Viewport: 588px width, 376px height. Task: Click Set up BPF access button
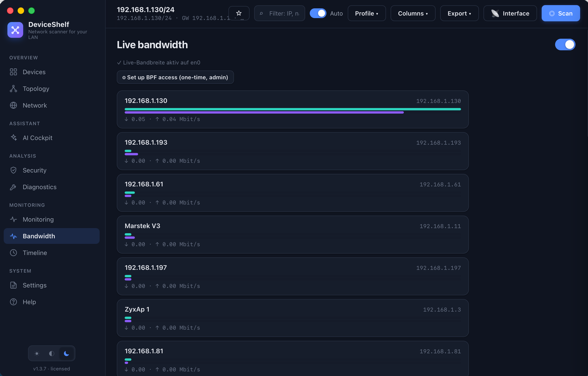pyautogui.click(x=175, y=77)
